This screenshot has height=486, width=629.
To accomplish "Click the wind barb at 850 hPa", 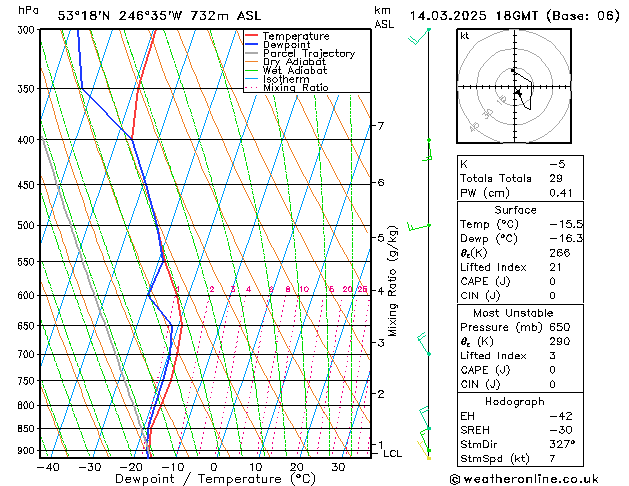I will (425, 418).
